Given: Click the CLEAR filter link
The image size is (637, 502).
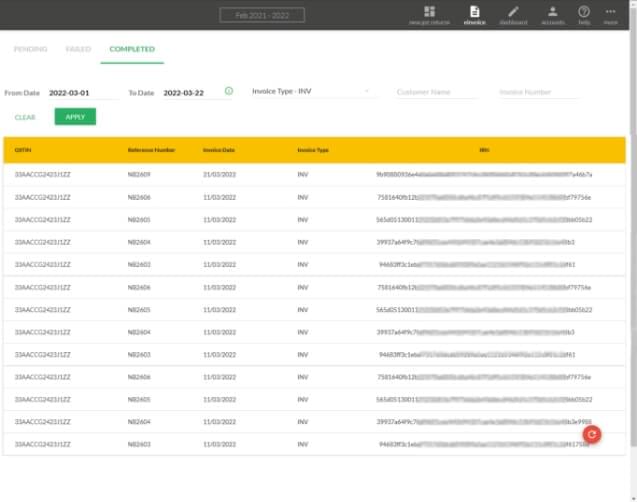Looking at the screenshot, I should pos(25,117).
